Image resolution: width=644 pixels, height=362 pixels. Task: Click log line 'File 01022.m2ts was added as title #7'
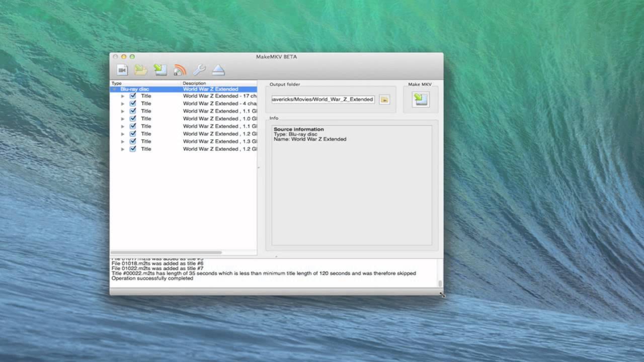157,268
